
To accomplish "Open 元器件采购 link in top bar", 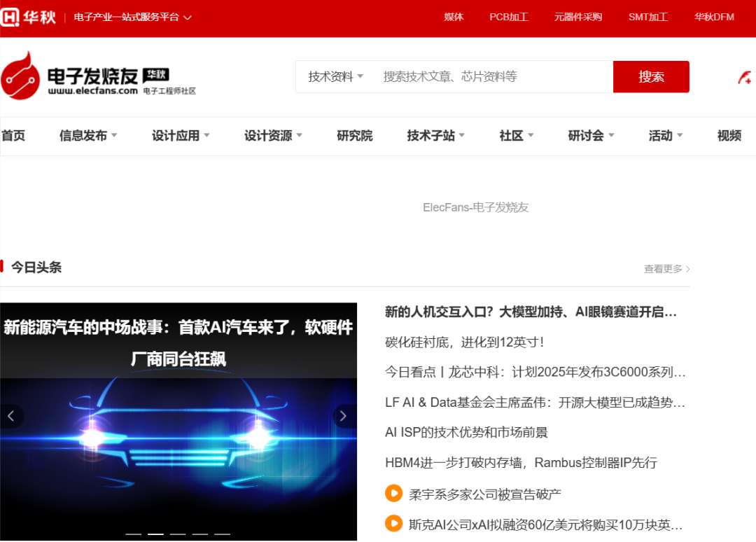I will tap(578, 18).
